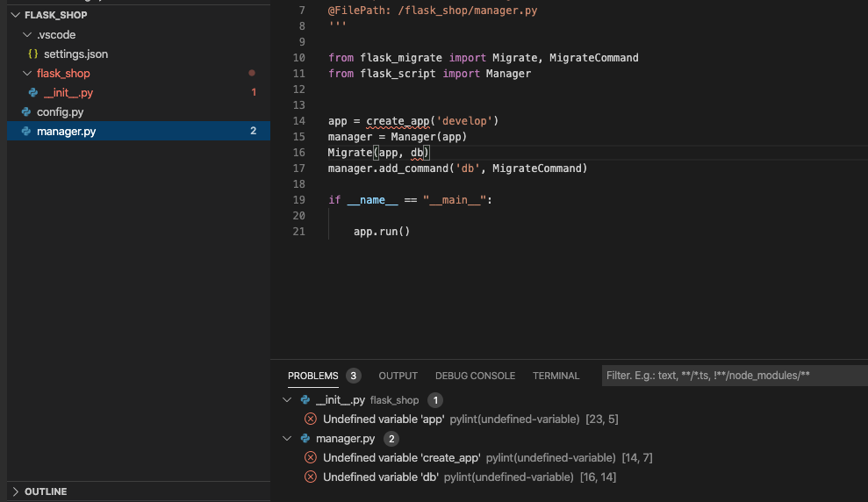Image resolution: width=868 pixels, height=502 pixels.
Task: Click the modified dot on flask_shop folder
Action: (x=252, y=73)
